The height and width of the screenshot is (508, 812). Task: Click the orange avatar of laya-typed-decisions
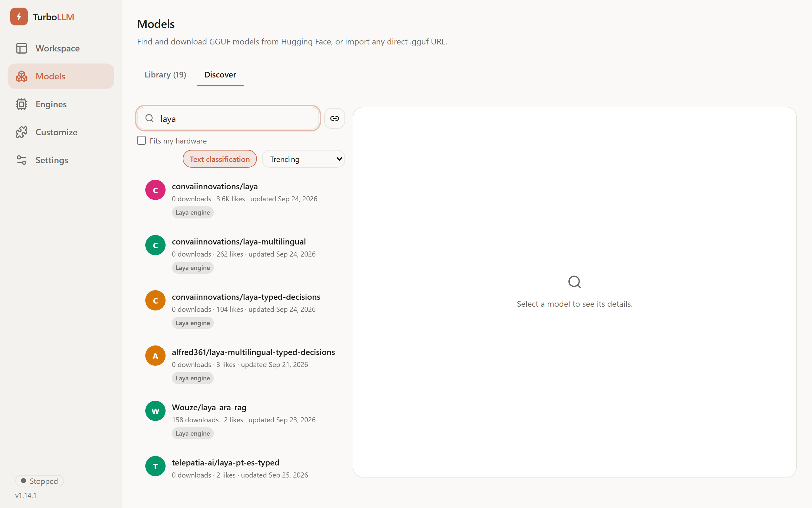tap(155, 300)
